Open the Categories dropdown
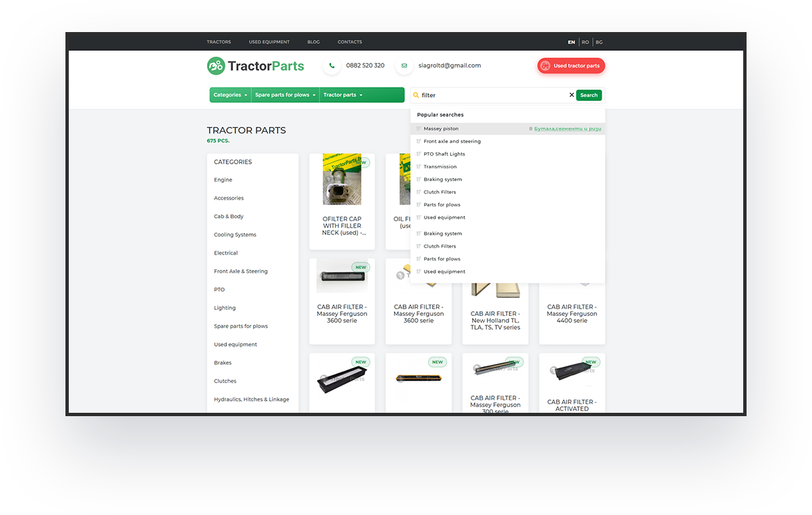The image size is (812, 515). (230, 95)
